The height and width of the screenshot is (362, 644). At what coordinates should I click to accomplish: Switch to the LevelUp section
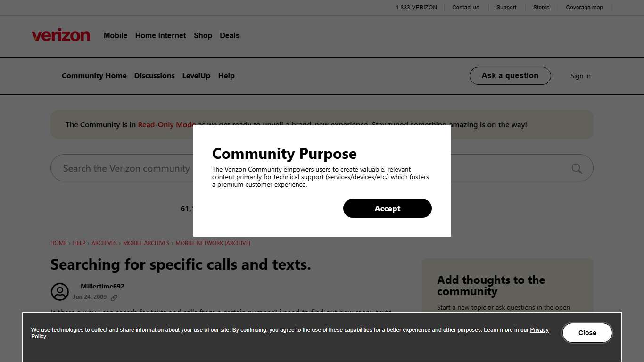(196, 76)
